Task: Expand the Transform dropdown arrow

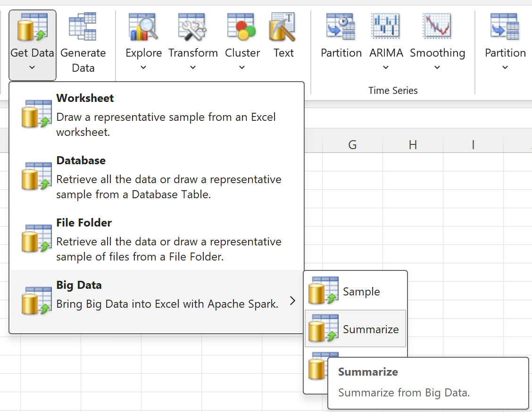Action: (x=193, y=67)
